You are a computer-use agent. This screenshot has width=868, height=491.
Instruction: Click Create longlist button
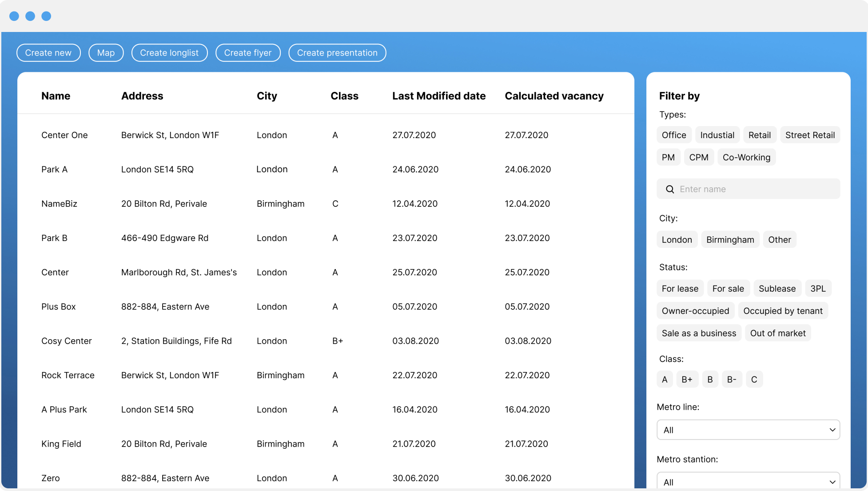click(169, 53)
